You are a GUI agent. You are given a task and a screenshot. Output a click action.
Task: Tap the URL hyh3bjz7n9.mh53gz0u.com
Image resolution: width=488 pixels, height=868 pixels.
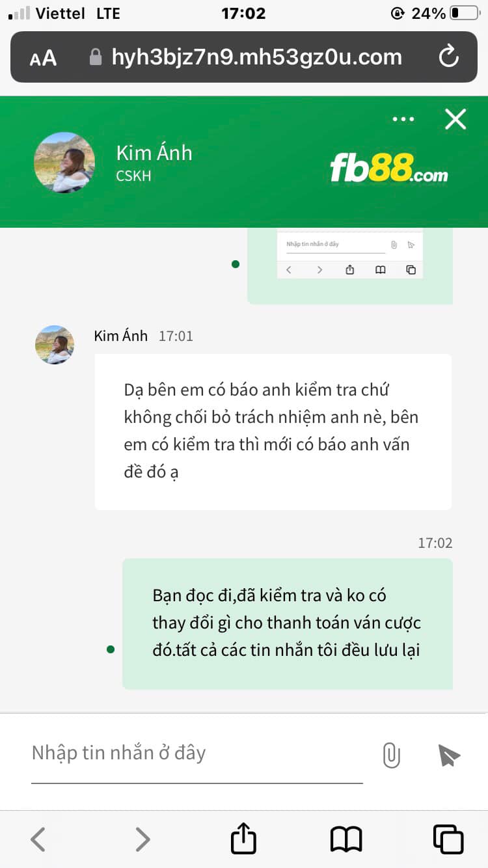[x=256, y=57]
